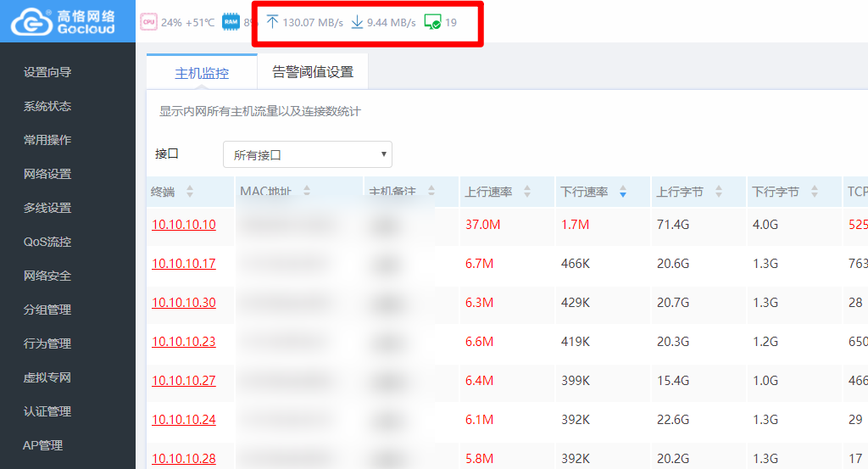The width and height of the screenshot is (868, 469).
Task: Click the upload speed arrow icon
Action: click(x=272, y=22)
